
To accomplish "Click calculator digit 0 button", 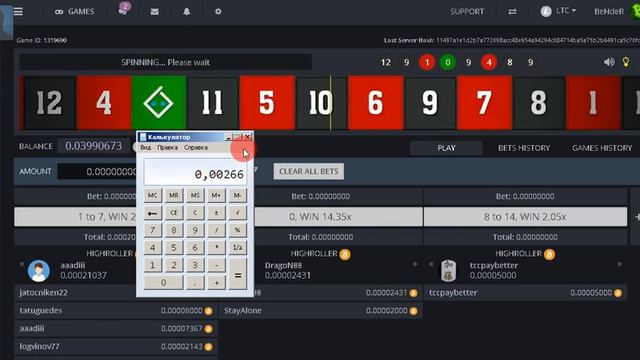I will (163, 282).
